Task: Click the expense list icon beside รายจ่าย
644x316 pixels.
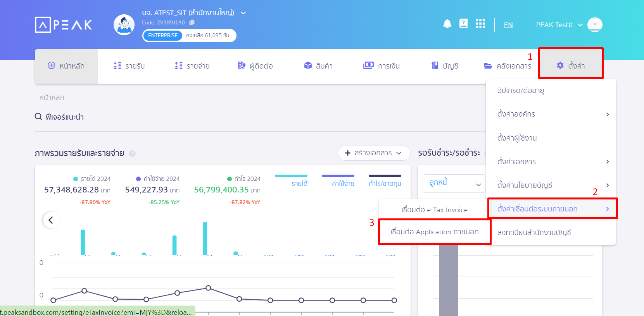Action: tap(178, 65)
